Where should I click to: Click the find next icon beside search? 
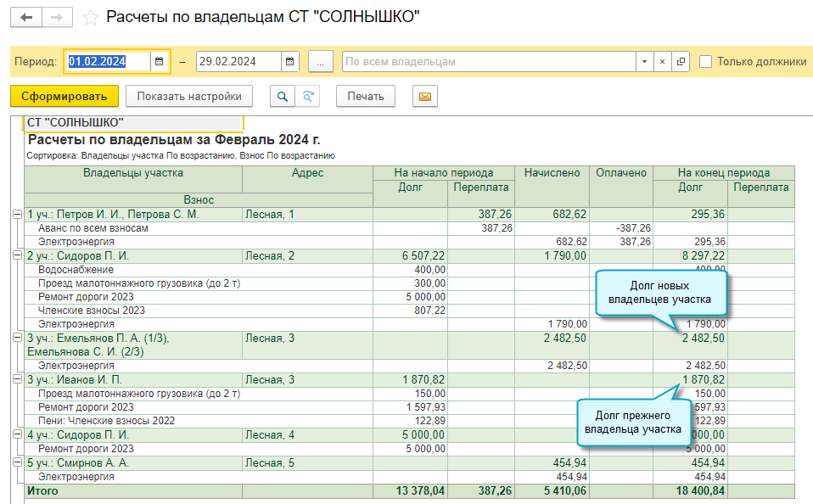click(x=307, y=97)
